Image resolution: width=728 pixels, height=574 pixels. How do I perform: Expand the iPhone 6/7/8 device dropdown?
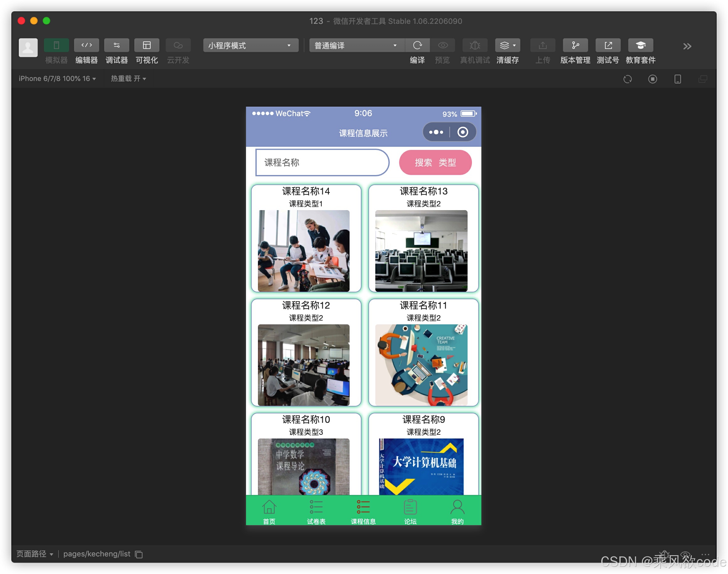pos(57,79)
